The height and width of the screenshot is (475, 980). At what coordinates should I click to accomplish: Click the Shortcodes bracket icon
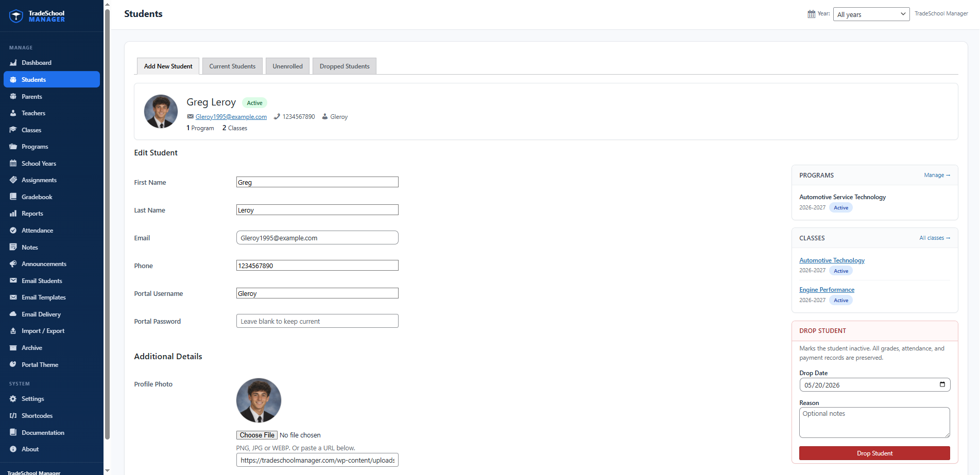click(x=13, y=416)
